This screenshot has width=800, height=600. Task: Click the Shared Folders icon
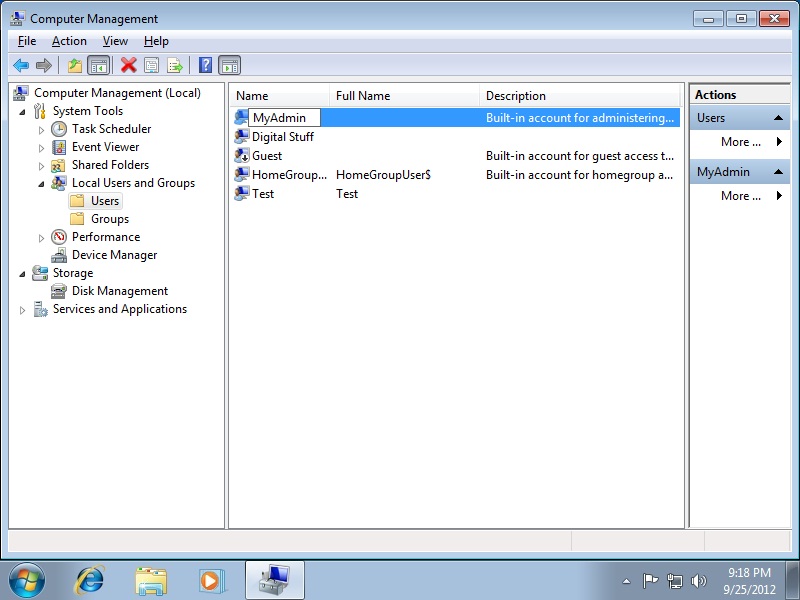click(x=59, y=165)
